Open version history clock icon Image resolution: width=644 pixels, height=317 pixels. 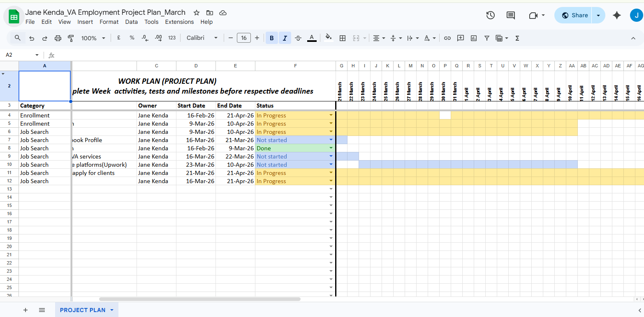tap(490, 15)
